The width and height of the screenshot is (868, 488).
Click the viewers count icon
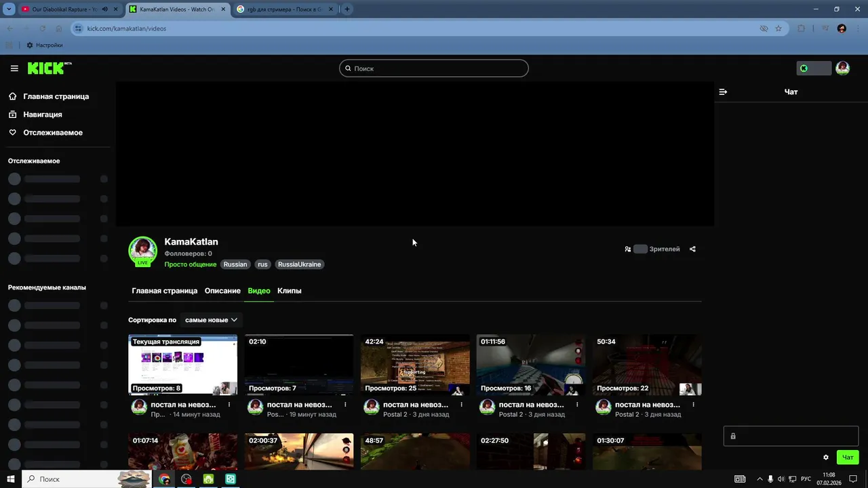(x=628, y=249)
